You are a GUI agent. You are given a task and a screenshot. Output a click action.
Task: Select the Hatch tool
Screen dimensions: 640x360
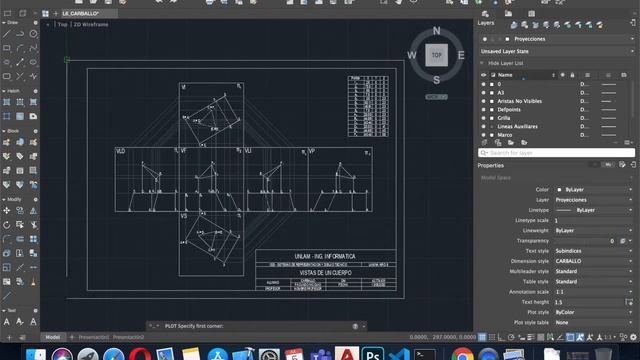[7, 102]
